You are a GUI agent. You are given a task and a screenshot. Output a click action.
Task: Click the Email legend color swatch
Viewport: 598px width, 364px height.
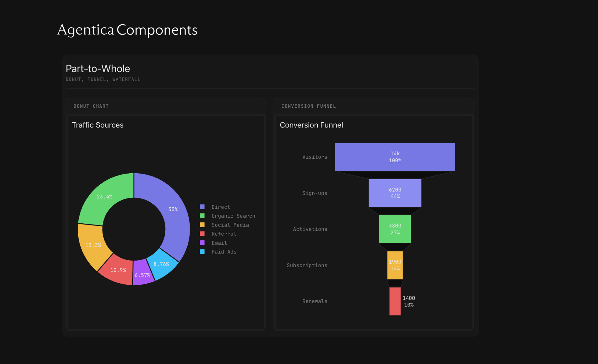[202, 243]
